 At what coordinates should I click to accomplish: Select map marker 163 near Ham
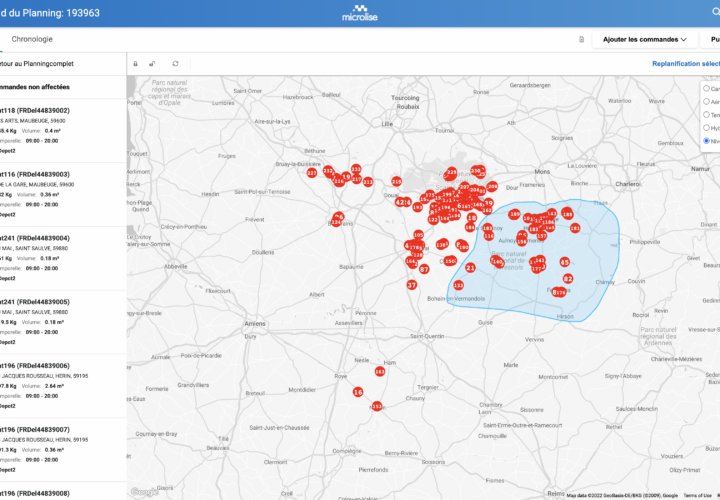380,371
